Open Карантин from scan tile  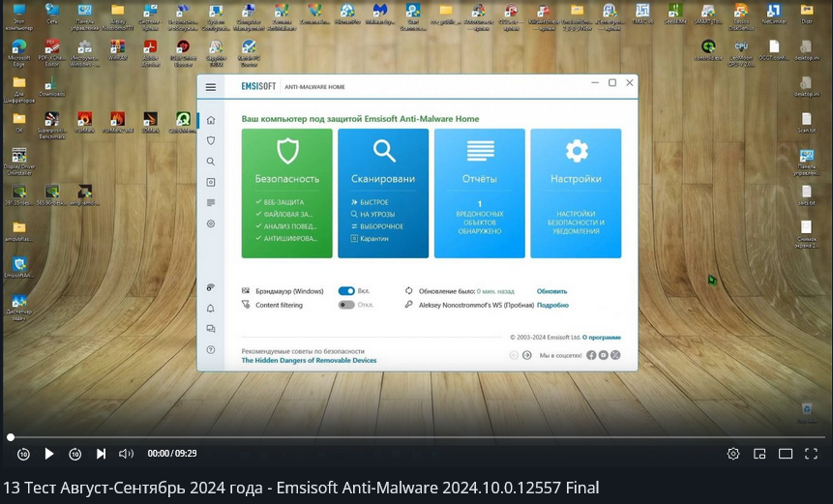coord(370,239)
